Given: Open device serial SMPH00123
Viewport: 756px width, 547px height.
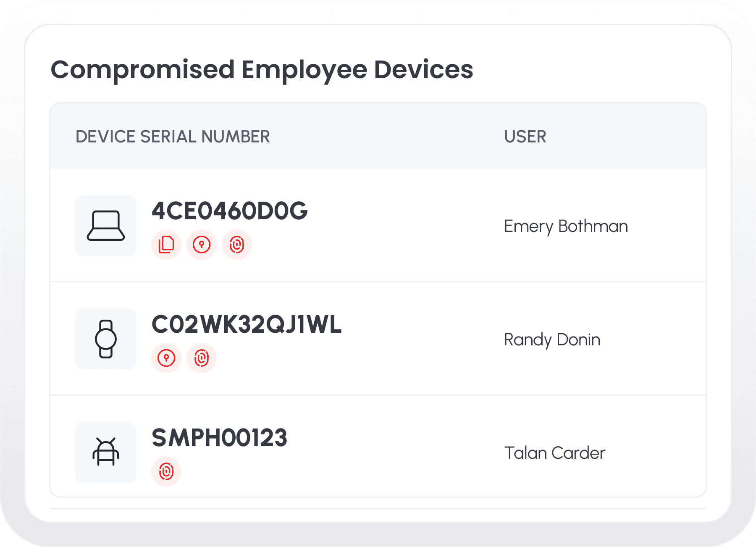Looking at the screenshot, I should (x=219, y=438).
